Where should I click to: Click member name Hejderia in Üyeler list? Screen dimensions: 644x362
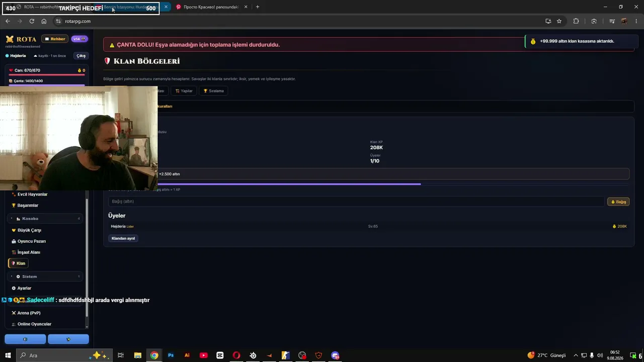[118, 226]
